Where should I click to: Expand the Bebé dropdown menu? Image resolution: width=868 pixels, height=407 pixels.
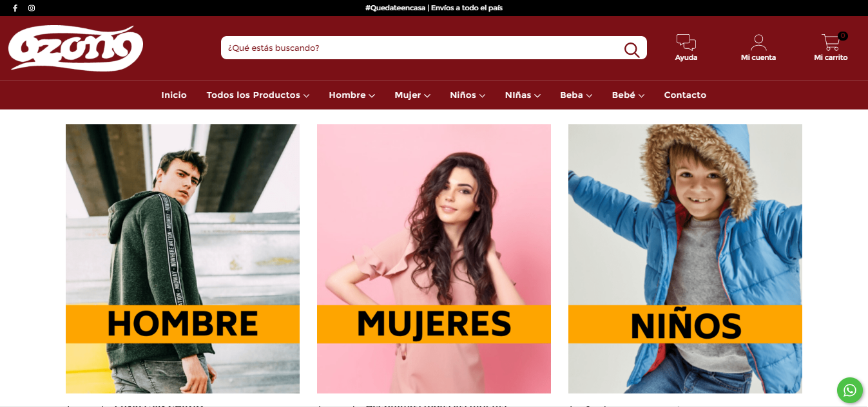point(628,95)
